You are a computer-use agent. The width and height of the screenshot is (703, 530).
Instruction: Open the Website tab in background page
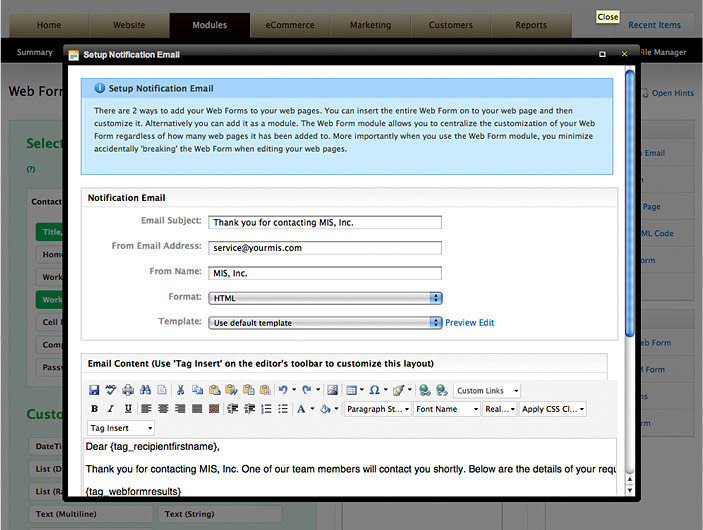pos(129,25)
